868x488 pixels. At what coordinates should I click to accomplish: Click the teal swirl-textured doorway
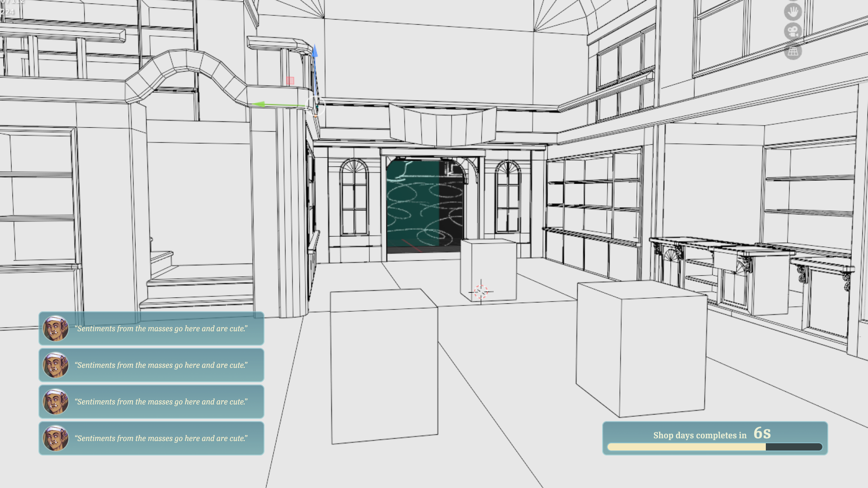point(424,203)
